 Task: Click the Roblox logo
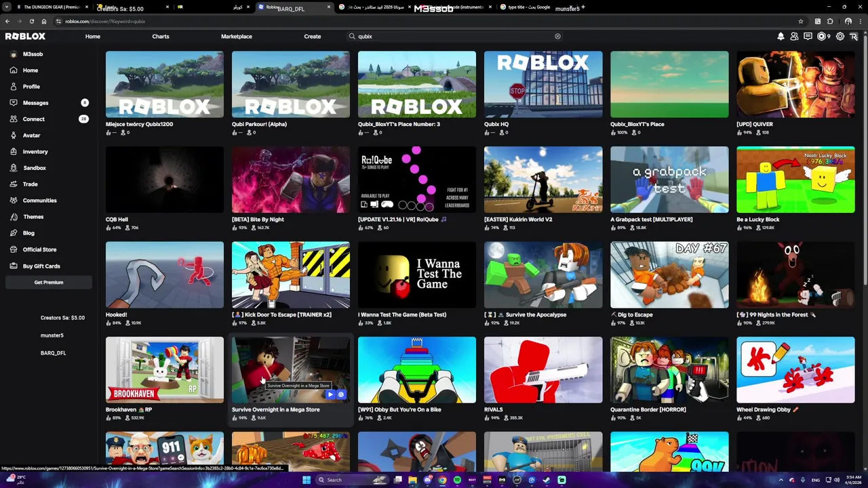(26, 37)
